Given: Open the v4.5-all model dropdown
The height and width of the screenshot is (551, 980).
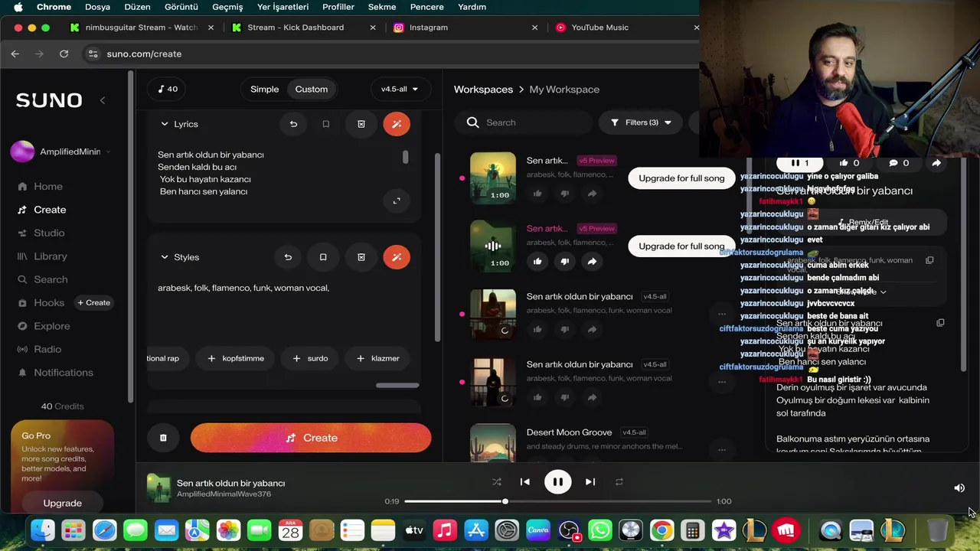Looking at the screenshot, I should (400, 89).
